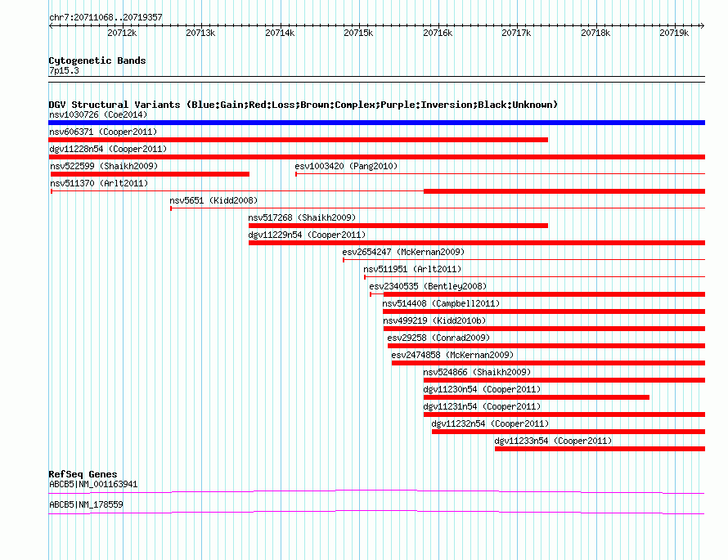Open the dgv11228n54 (Cooper2011) variant label
728x560 pixels.
click(x=108, y=149)
